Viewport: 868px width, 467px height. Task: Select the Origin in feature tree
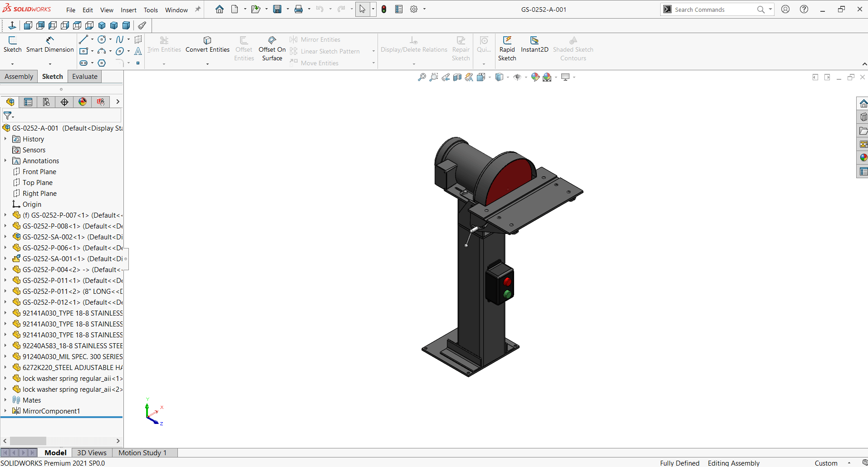[32, 204]
